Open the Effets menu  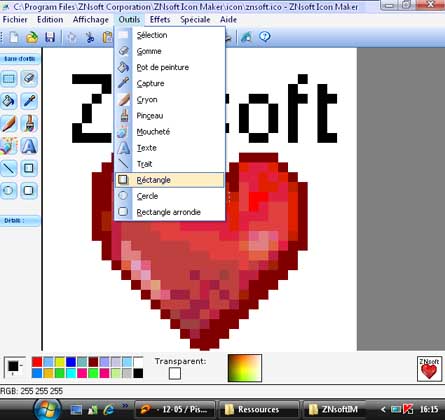point(160,20)
